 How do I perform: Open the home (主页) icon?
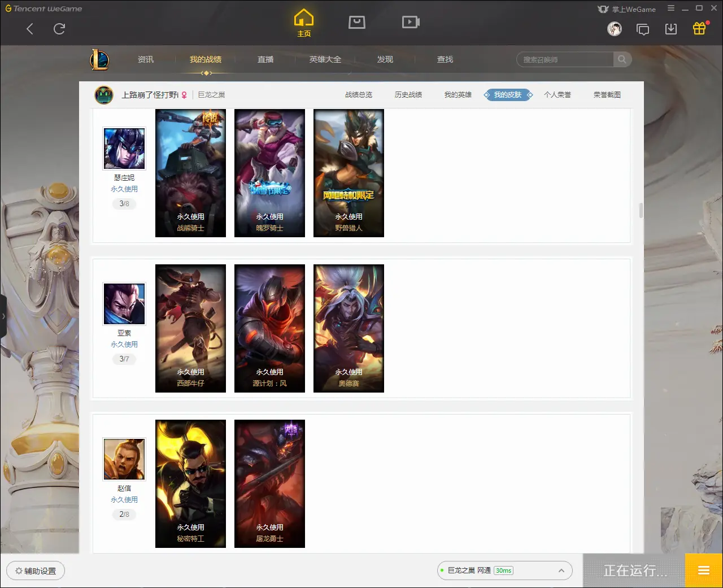[304, 23]
